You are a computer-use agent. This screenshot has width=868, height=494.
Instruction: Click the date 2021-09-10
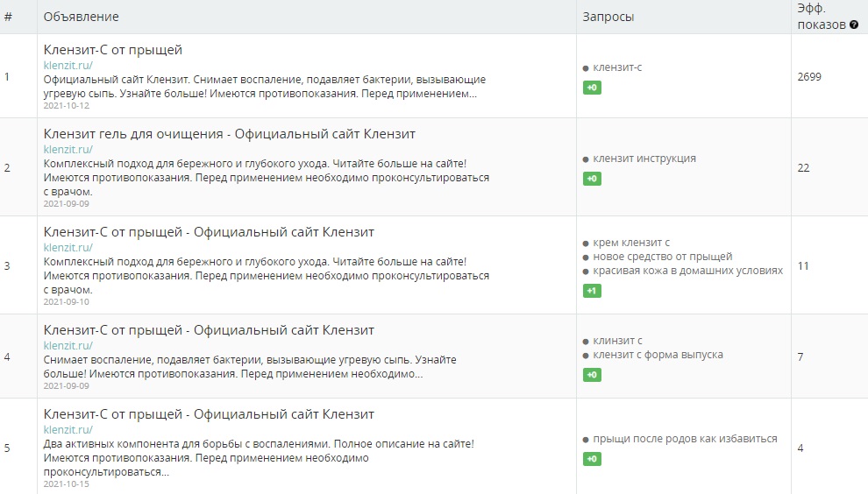tap(67, 301)
